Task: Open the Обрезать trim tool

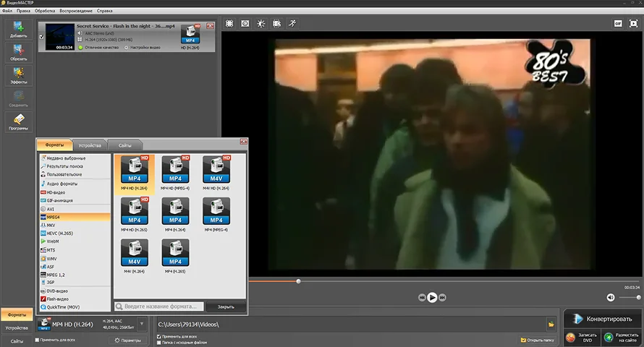Action: 18,51
